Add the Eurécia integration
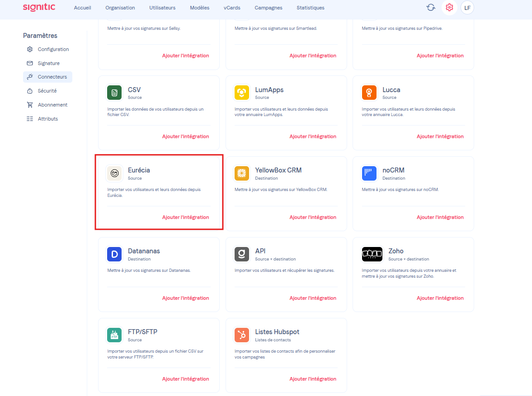Viewport: 532px width, 396px height. click(186, 217)
